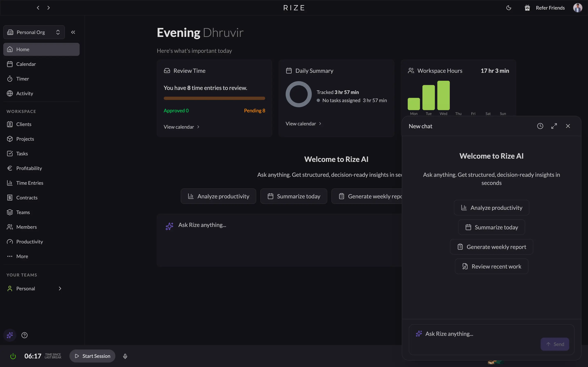Open the help question mark icon

24,335
